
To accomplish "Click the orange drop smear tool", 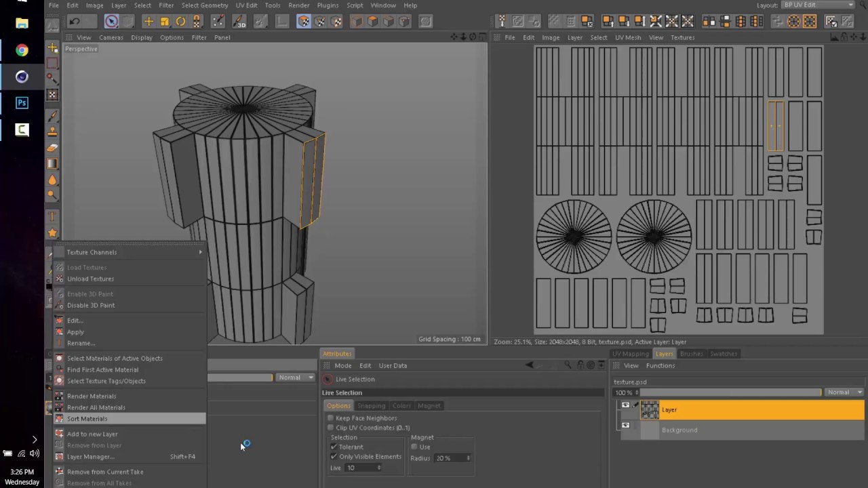I will (52, 180).
